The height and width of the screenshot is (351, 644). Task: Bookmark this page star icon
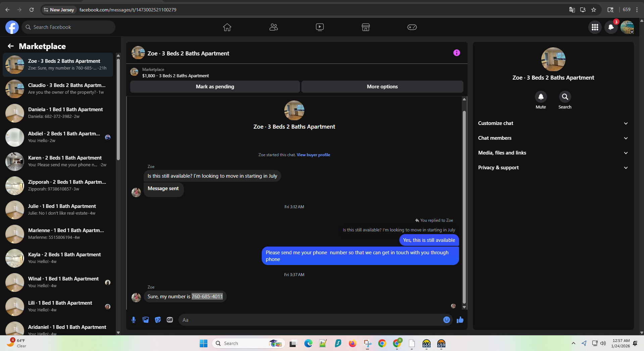(x=594, y=10)
